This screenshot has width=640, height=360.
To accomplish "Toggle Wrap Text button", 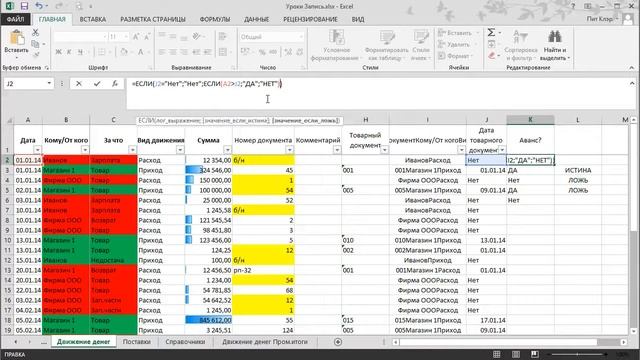I will click(223, 36).
